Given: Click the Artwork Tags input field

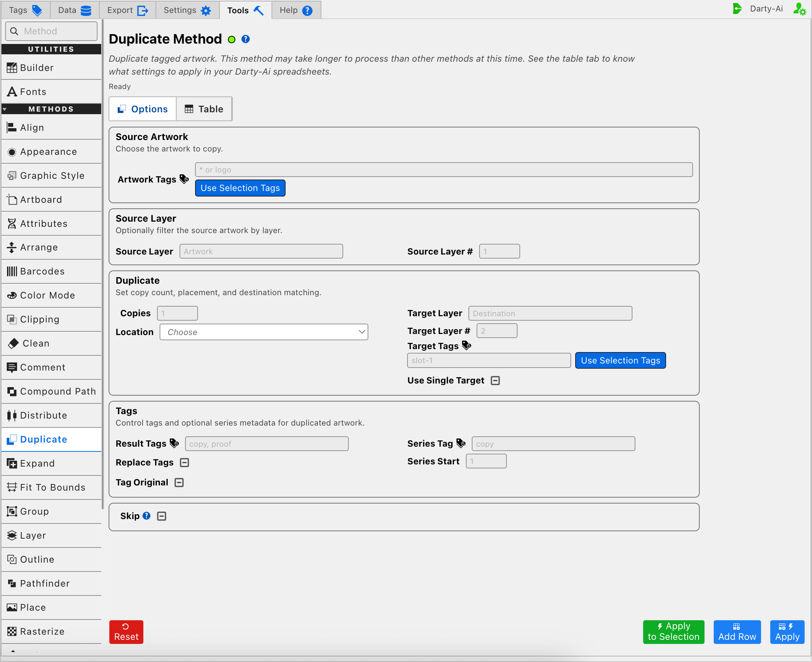Looking at the screenshot, I should [x=444, y=170].
